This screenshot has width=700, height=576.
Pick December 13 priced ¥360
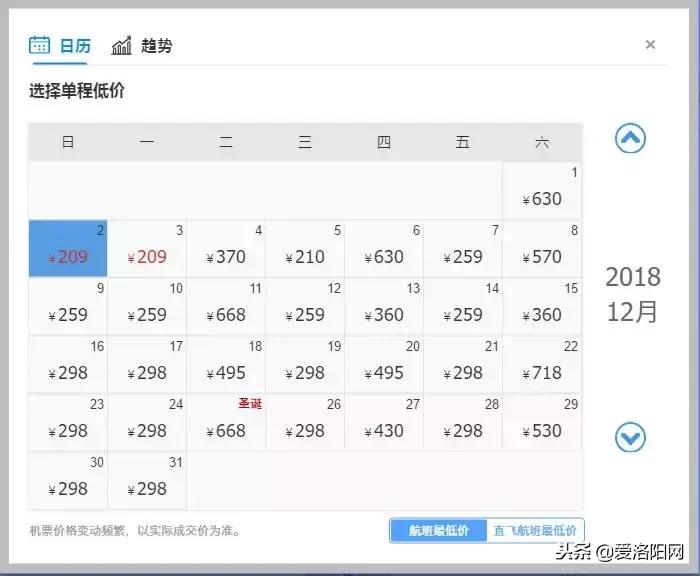coord(384,306)
